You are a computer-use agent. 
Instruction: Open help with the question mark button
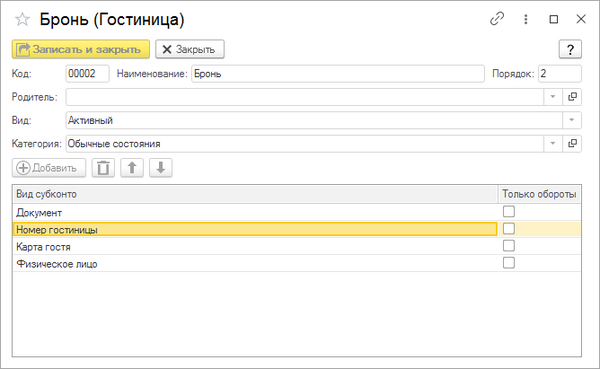pyautogui.click(x=570, y=49)
